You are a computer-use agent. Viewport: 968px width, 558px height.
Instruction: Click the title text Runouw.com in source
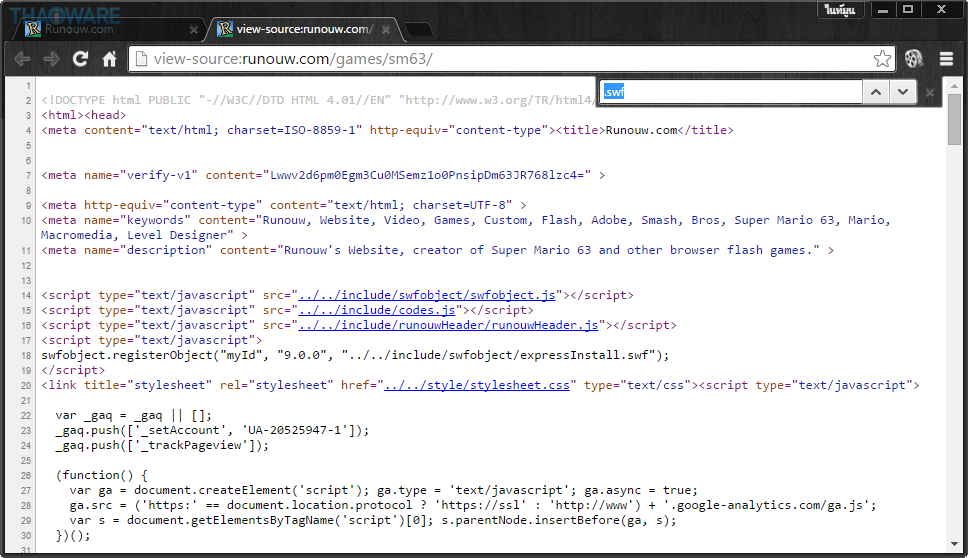(641, 130)
